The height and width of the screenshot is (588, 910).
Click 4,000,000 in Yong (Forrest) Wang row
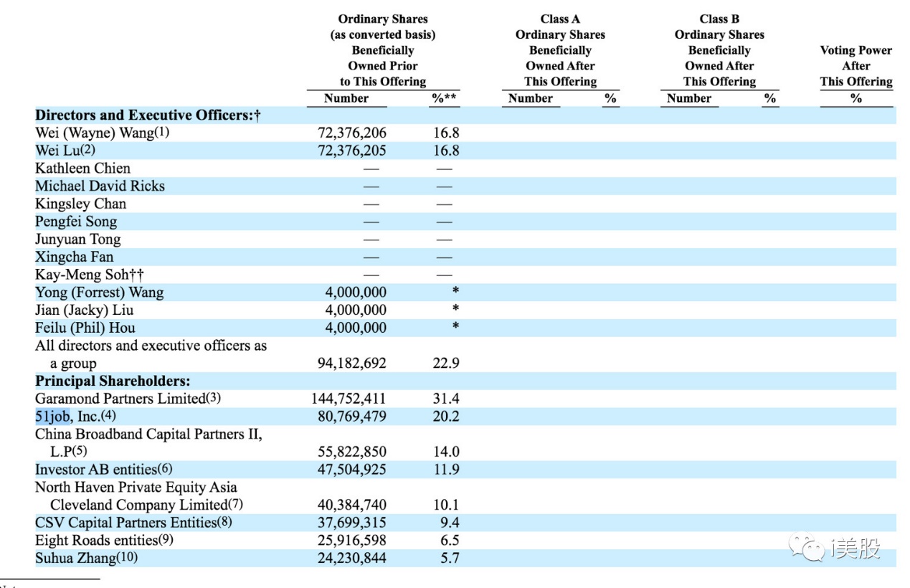pos(356,293)
